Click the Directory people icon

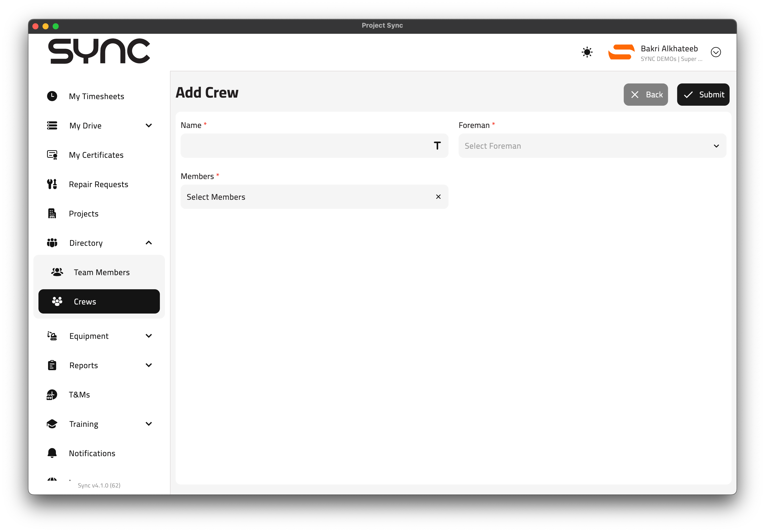(52, 243)
